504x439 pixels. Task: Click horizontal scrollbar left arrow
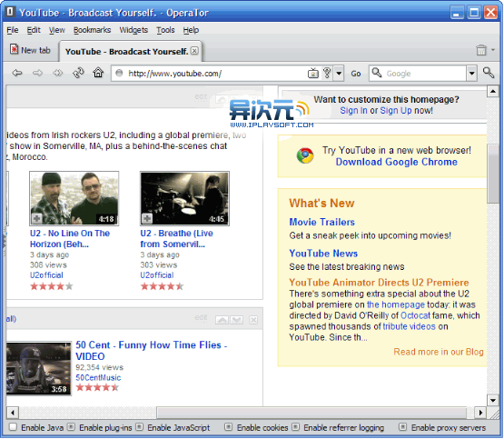[13, 413]
